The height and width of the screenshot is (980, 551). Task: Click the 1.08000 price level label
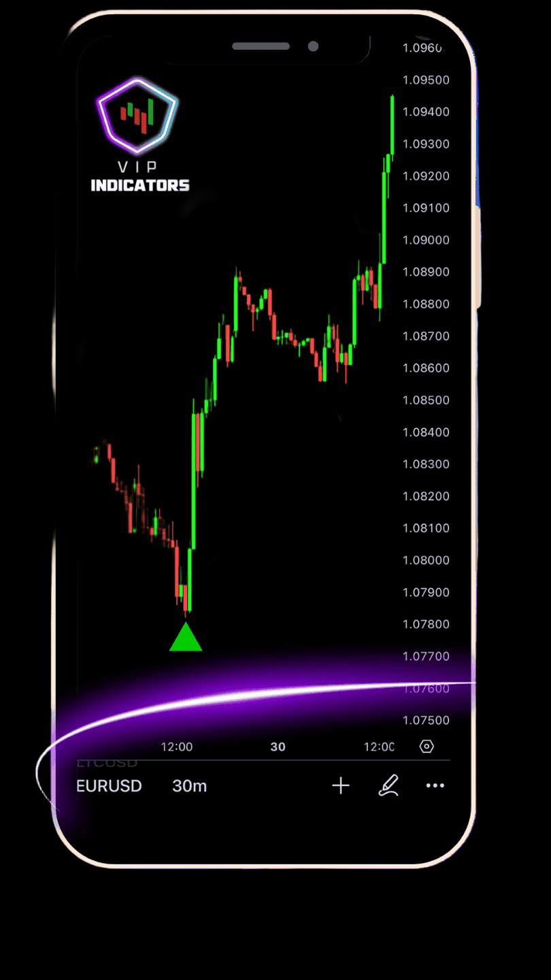tap(426, 560)
